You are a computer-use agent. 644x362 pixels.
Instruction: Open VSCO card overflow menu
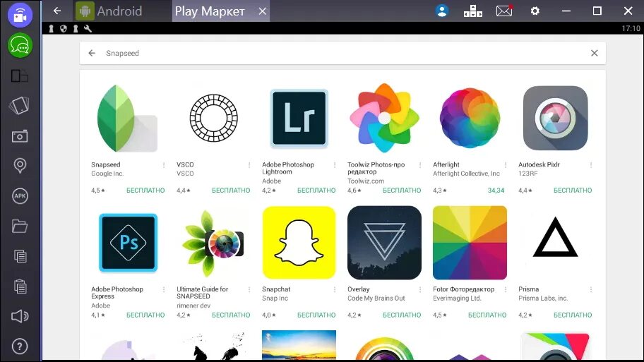point(249,165)
